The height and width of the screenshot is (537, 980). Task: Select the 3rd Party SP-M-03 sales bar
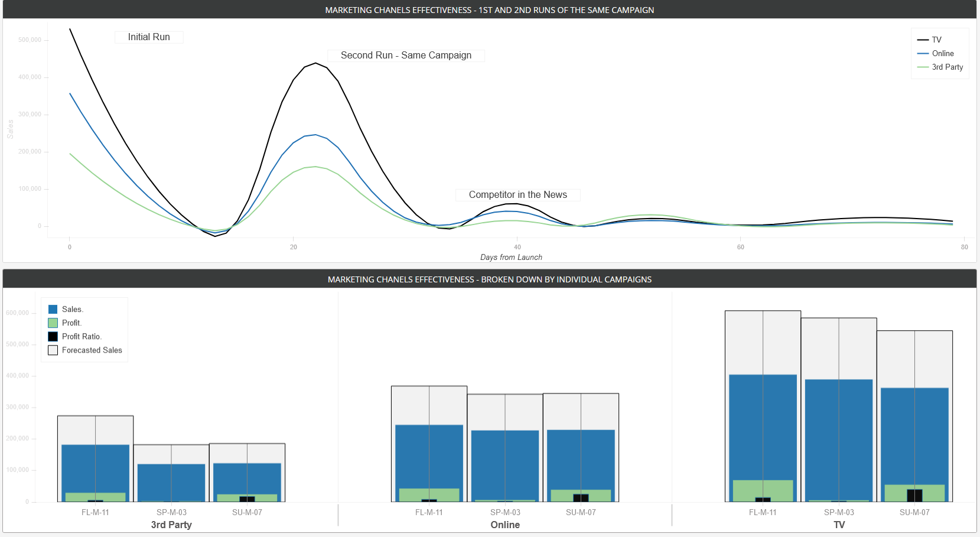coord(171,483)
